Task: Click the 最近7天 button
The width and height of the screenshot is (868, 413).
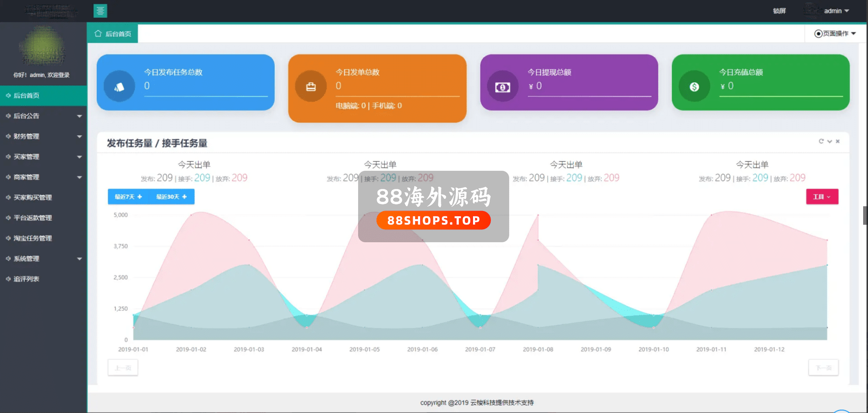Action: click(128, 197)
